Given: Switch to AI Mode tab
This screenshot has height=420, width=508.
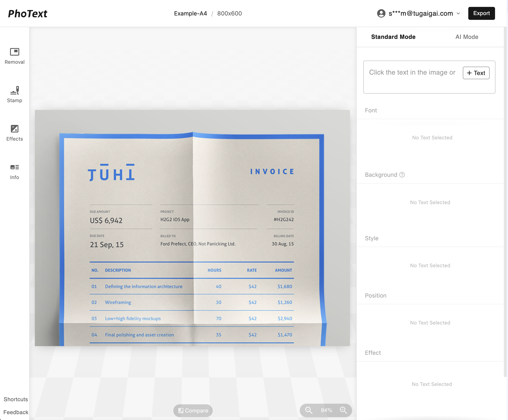Looking at the screenshot, I should pyautogui.click(x=467, y=37).
